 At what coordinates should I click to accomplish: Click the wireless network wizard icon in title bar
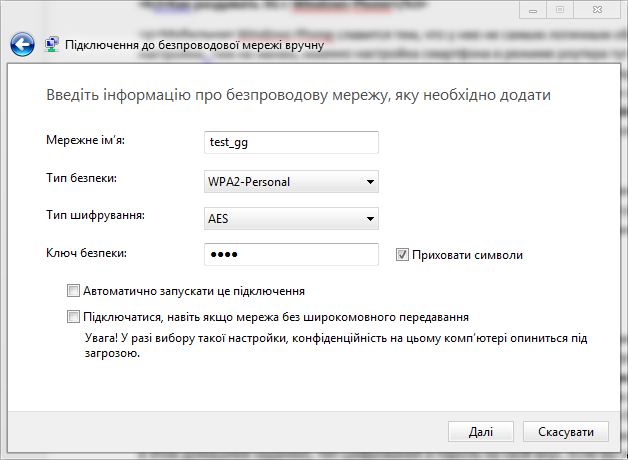coord(52,45)
